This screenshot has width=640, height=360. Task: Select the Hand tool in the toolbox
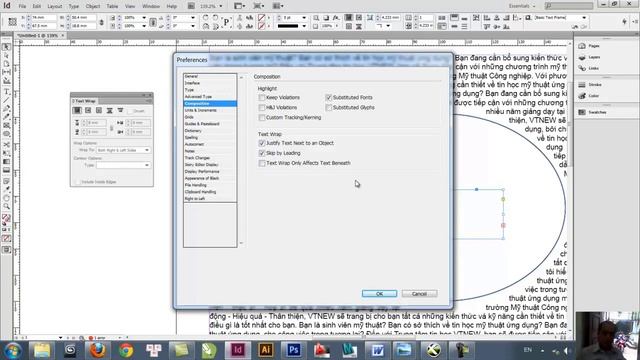[7, 198]
